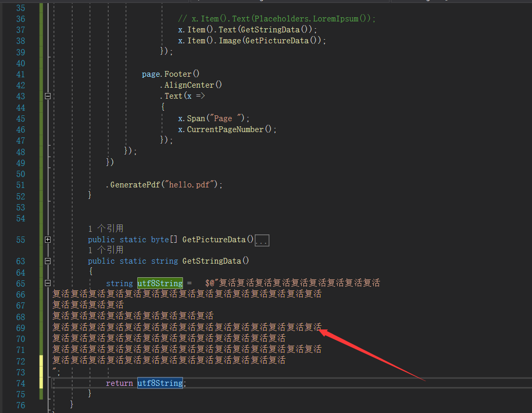Collapse the utf8String declaration region
This screenshot has width=532, height=413.
pos(48,282)
